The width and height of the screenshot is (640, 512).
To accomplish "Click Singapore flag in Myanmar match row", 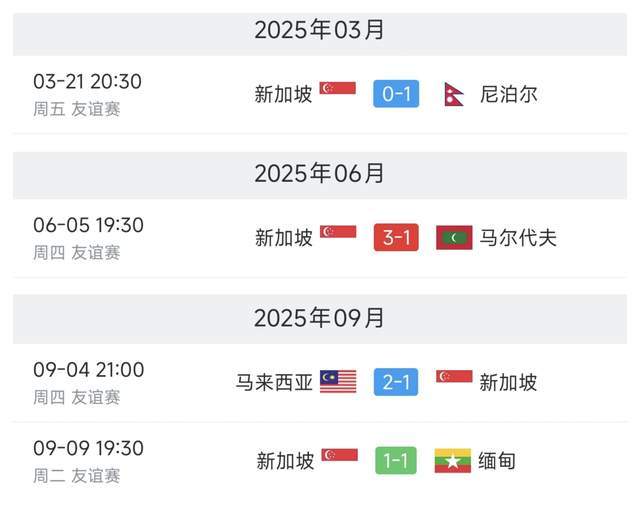I will coord(339,455).
